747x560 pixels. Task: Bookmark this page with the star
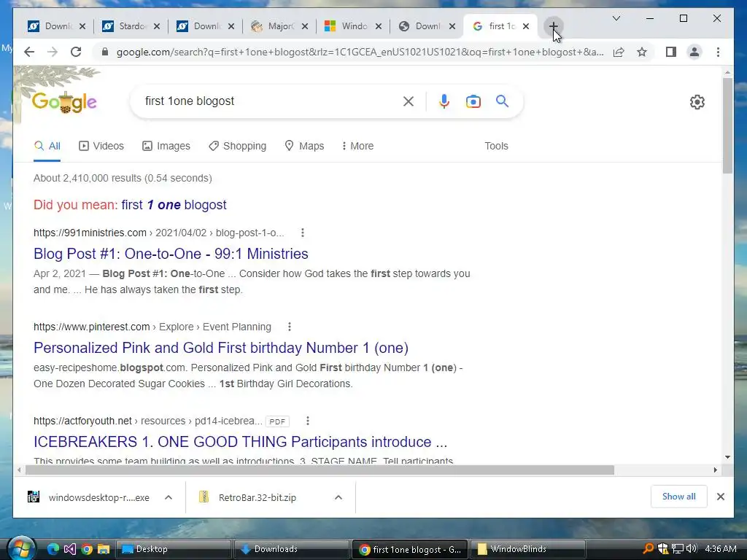point(642,52)
